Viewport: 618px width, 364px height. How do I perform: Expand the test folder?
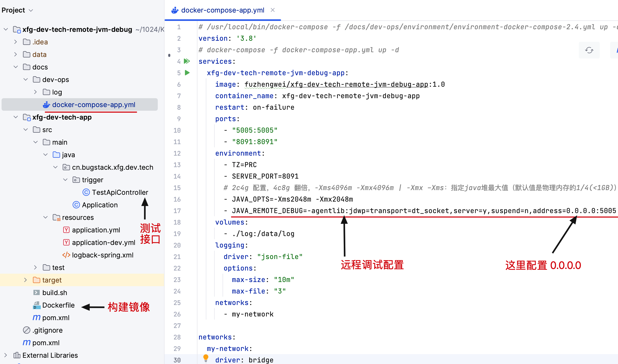[36, 267]
